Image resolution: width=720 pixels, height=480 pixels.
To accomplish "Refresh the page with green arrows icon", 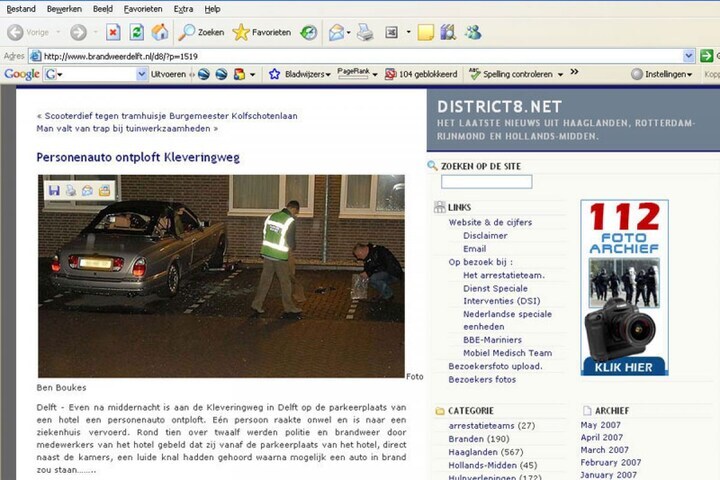I will [136, 32].
